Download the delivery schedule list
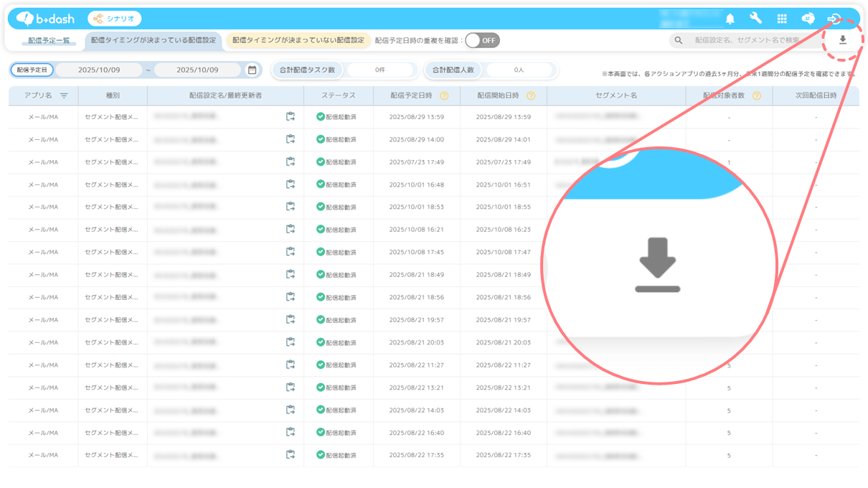The height and width of the screenshot is (488, 868). coord(843,40)
